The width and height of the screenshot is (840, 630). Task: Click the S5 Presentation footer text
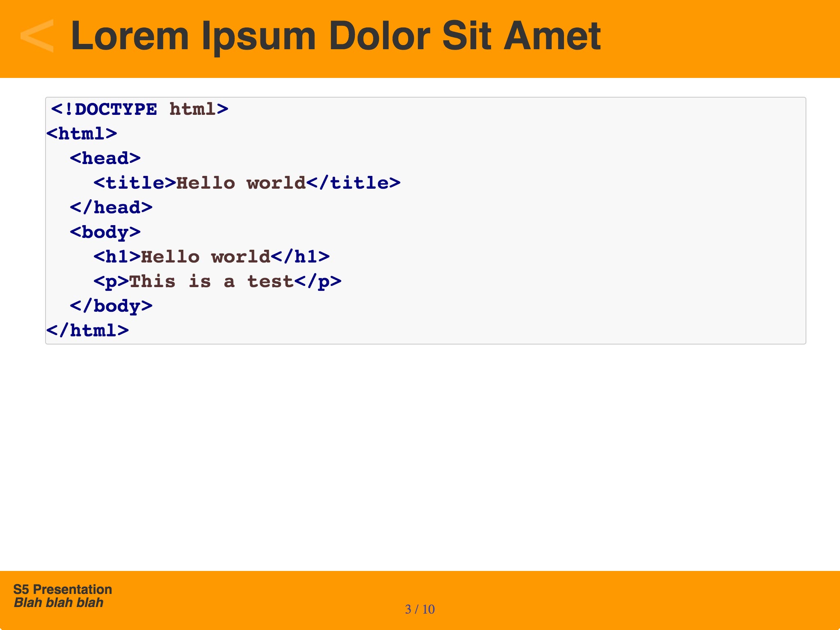point(62,589)
